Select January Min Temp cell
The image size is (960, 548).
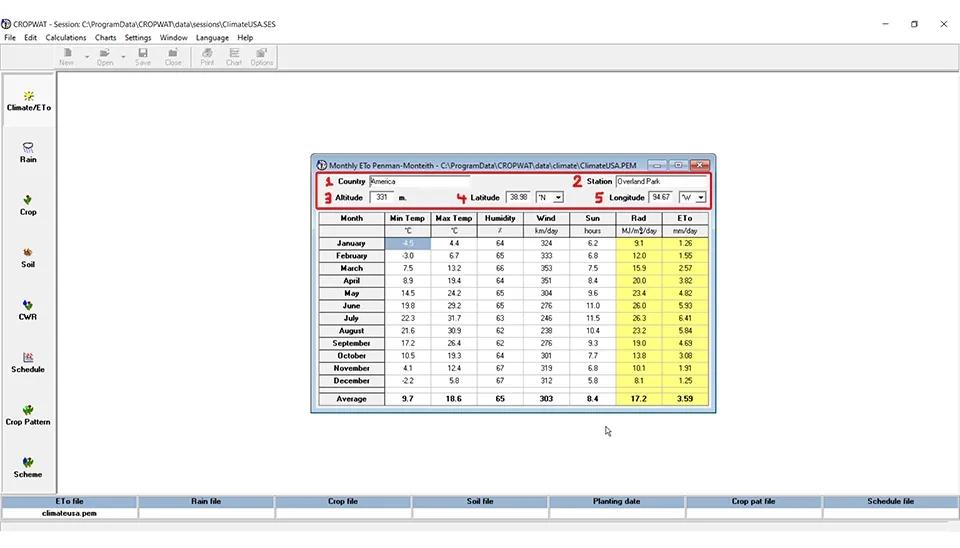(x=408, y=243)
